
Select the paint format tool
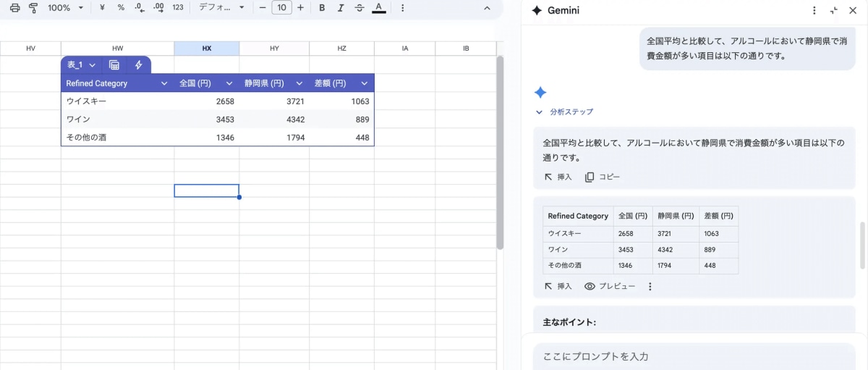[33, 8]
